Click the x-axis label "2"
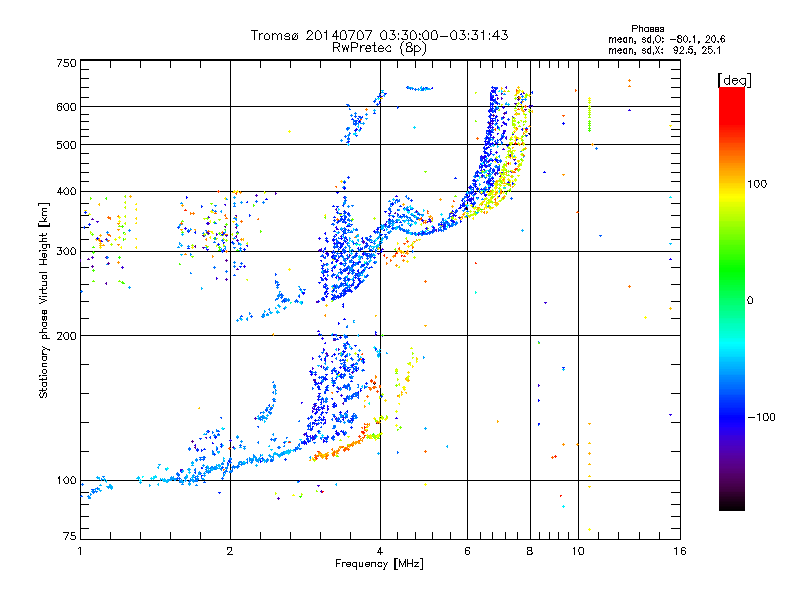The image size is (800, 600). coord(230,551)
